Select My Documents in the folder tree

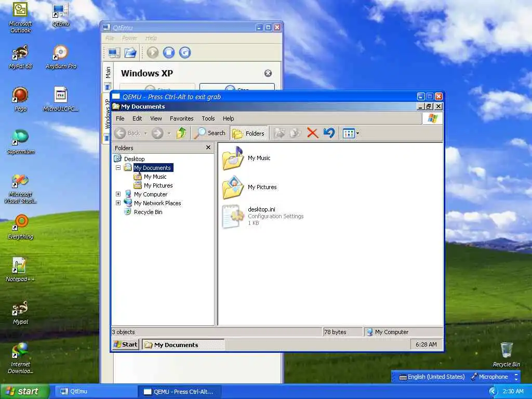(x=152, y=168)
